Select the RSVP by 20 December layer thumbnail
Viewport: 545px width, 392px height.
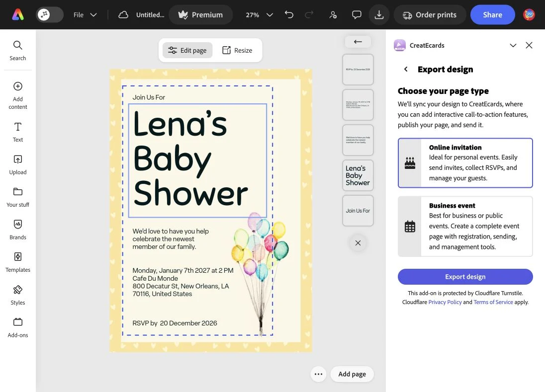pos(358,70)
